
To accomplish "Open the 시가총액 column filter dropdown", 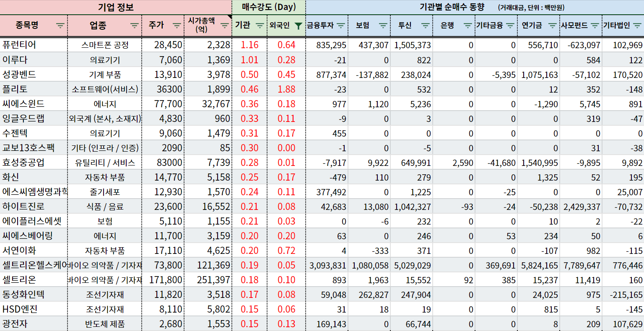I will (x=225, y=26).
